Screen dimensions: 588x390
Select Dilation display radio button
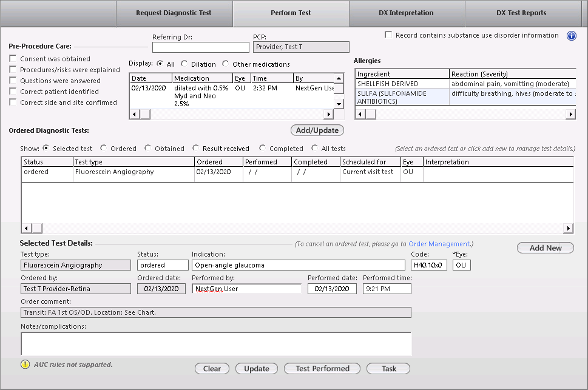coord(184,64)
